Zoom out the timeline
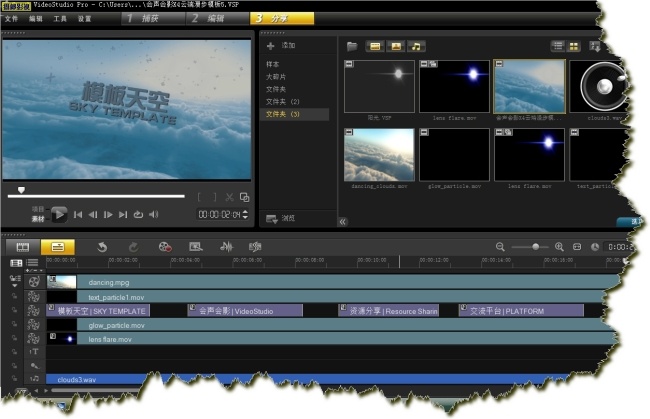This screenshot has width=650, height=419. [x=500, y=247]
